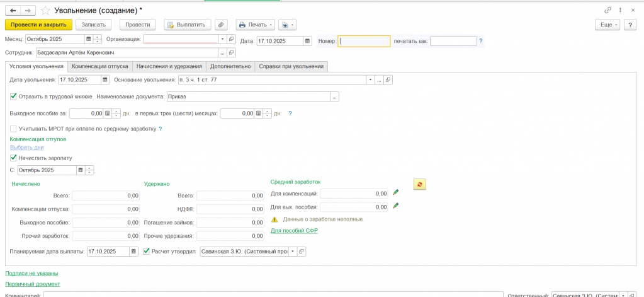Adjust salary start month spinner
The width and height of the screenshot is (644, 297).
point(89,170)
